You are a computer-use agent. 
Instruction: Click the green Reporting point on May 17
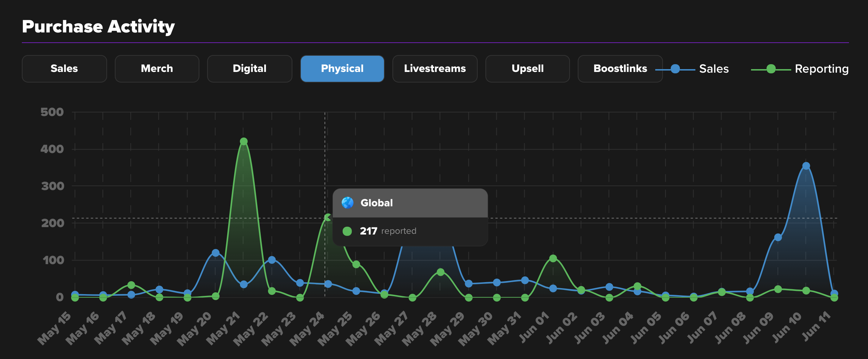[x=131, y=285]
